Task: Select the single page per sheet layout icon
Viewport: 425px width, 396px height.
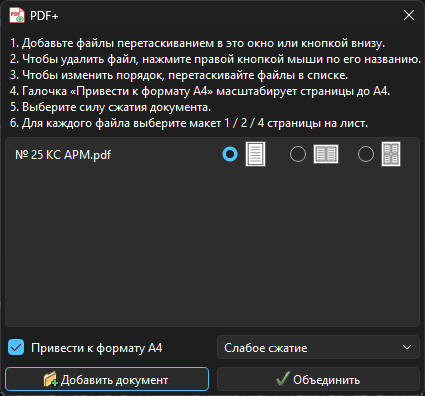Action: coord(255,154)
